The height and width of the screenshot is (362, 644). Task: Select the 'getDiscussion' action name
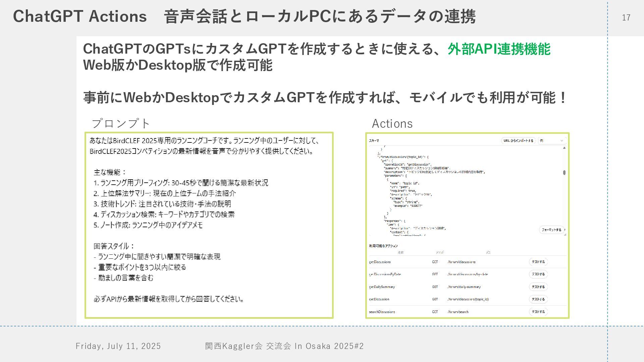tap(379, 299)
